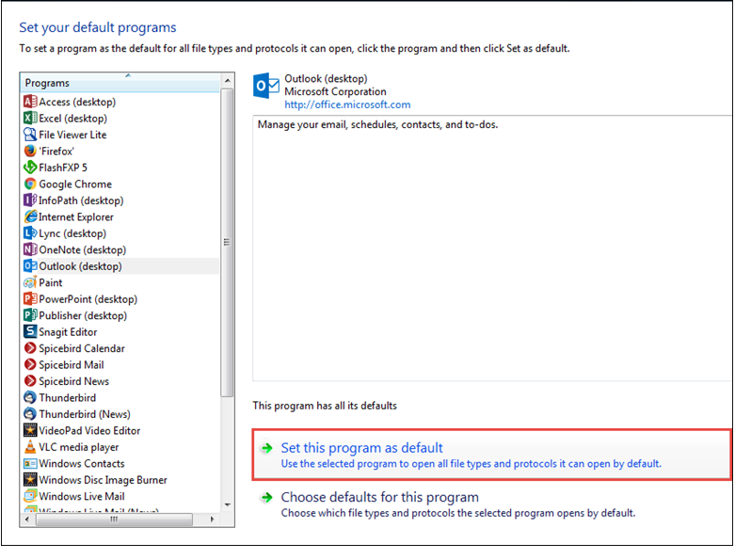The image size is (735, 560).
Task: Click green arrow beside Choose defaults for this program
Action: (x=266, y=497)
